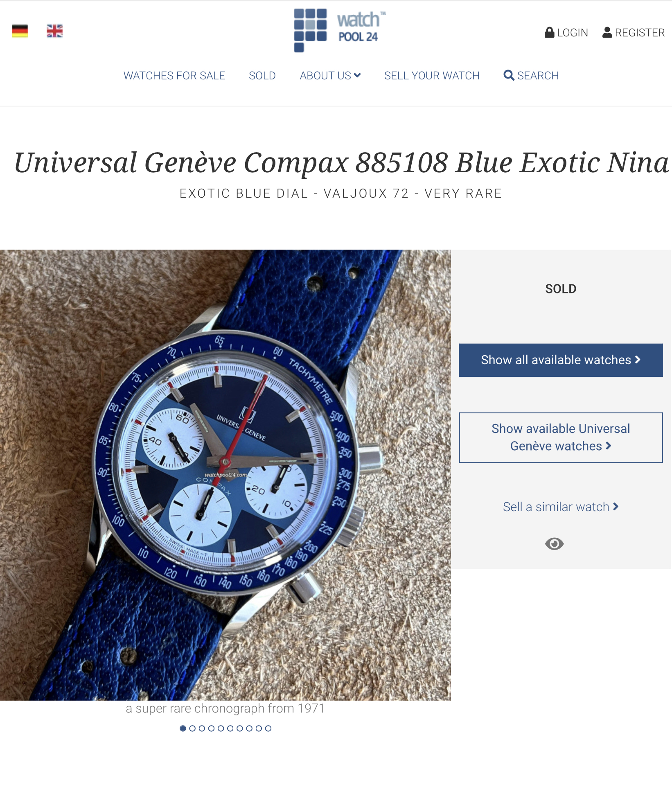Open WATCHES FOR SALE menu item
Screen dimensions: 672x789
coord(174,76)
